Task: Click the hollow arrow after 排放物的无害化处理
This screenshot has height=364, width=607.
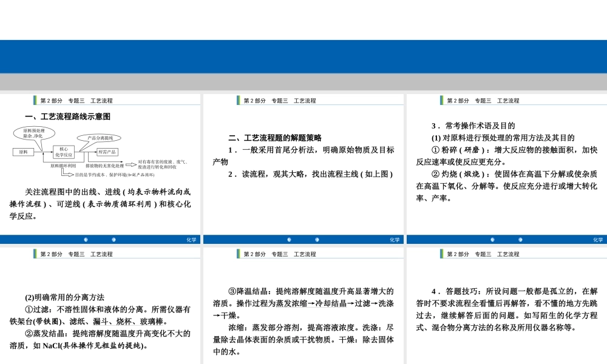Action: (x=130, y=164)
